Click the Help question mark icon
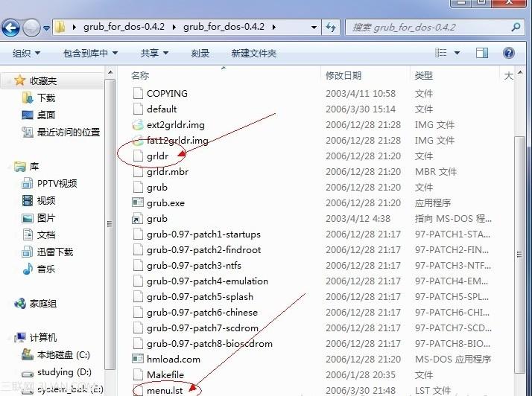The height and width of the screenshot is (396, 532). tap(509, 53)
